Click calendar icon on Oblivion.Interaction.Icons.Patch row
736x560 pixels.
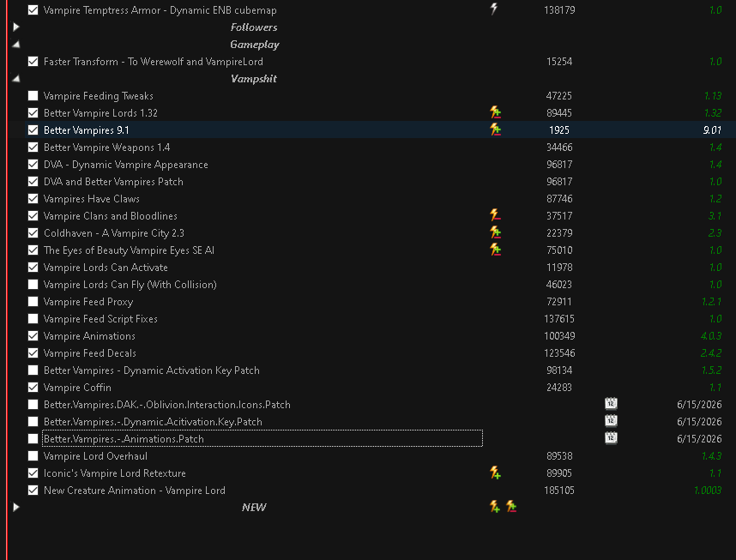point(611,404)
